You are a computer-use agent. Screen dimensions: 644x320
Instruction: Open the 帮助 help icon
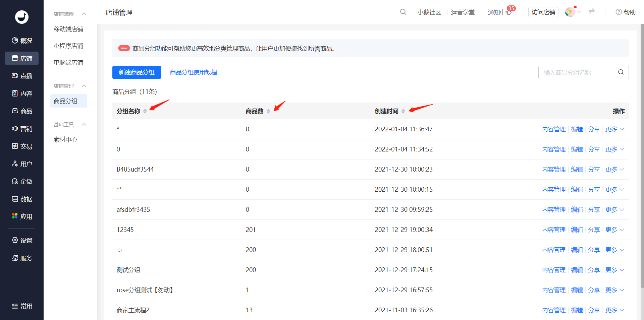(625, 12)
